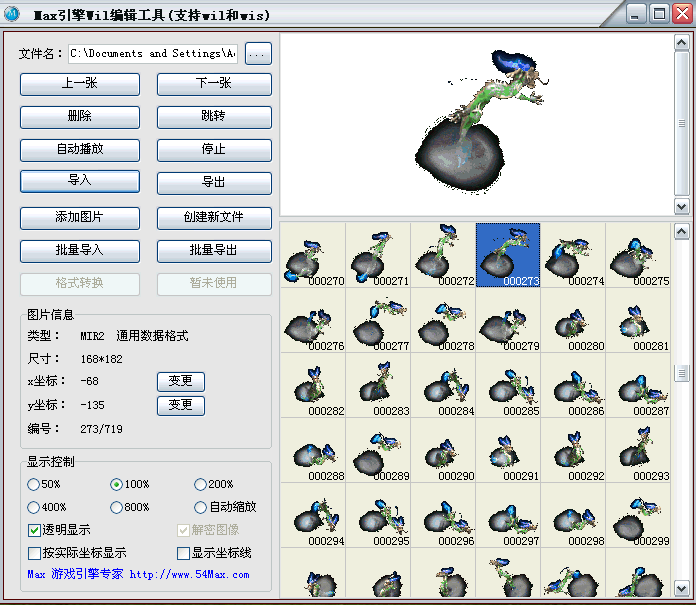
Task: Check the 按实际坐标显示 option
Action: click(35, 553)
